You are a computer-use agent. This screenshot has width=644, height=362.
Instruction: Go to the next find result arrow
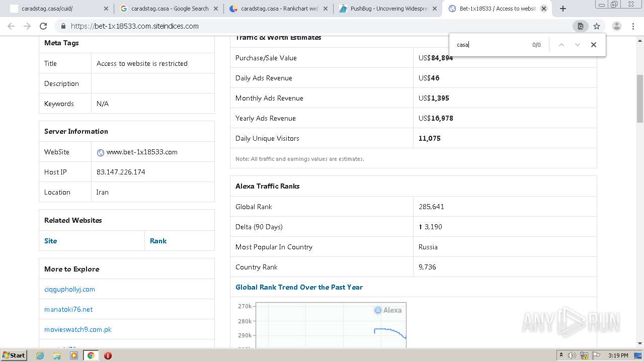coord(577,45)
